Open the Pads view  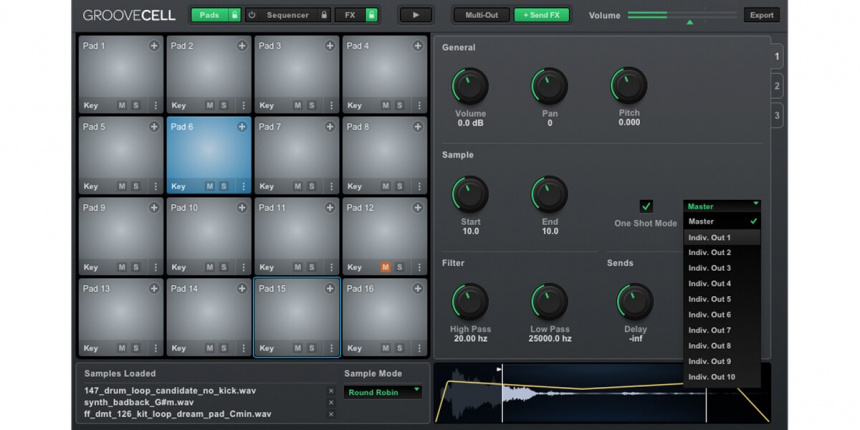tap(210, 15)
